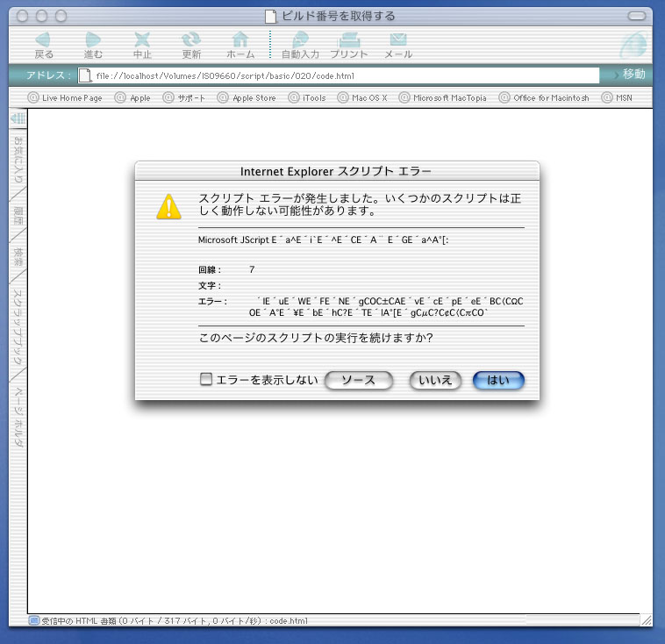The image size is (665, 644).
Task: Open the スクラップブック sidebar tab
Action: click(x=18, y=326)
